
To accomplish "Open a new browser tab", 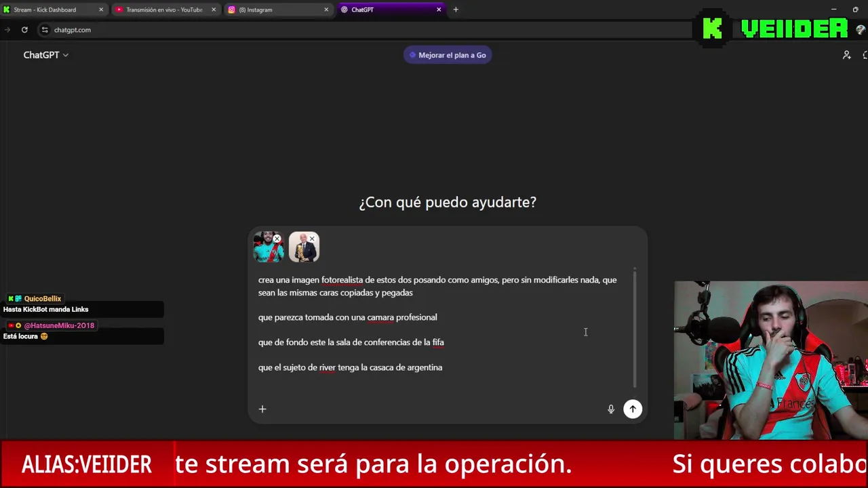I will point(456,9).
